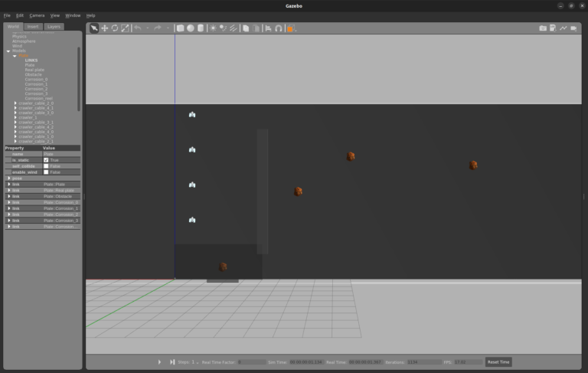Take a screenshot with camera icon

[x=543, y=28]
